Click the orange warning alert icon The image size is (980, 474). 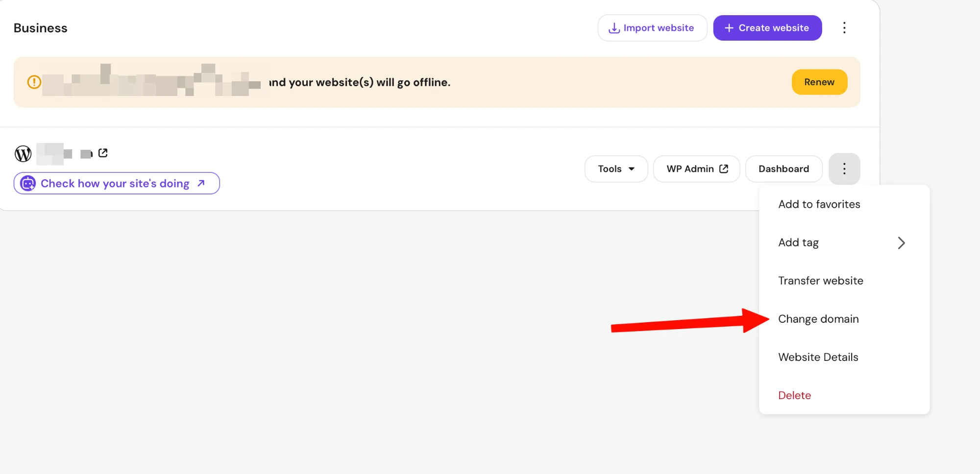coord(34,82)
